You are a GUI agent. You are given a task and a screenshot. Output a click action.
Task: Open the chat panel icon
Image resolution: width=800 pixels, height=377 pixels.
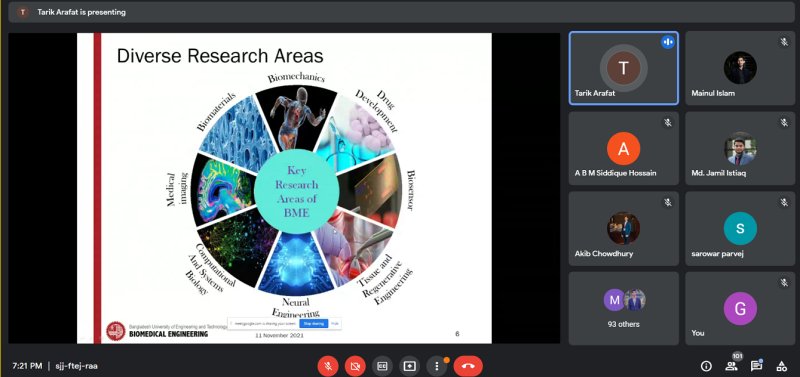[x=756, y=366]
